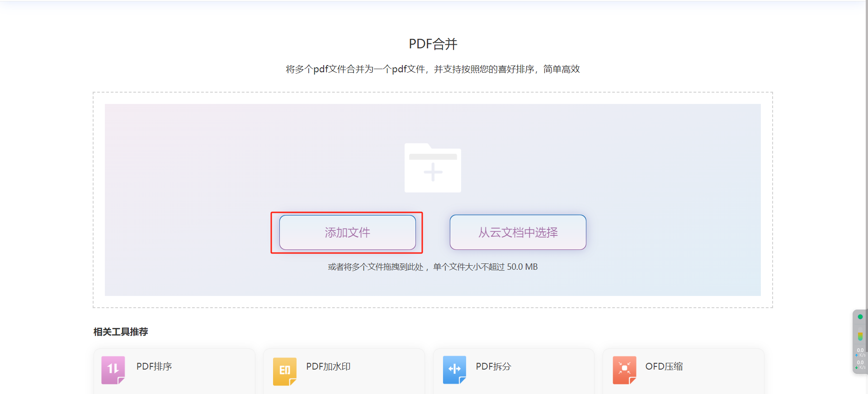Click the 添加文件 button
The image size is (868, 394).
(347, 232)
